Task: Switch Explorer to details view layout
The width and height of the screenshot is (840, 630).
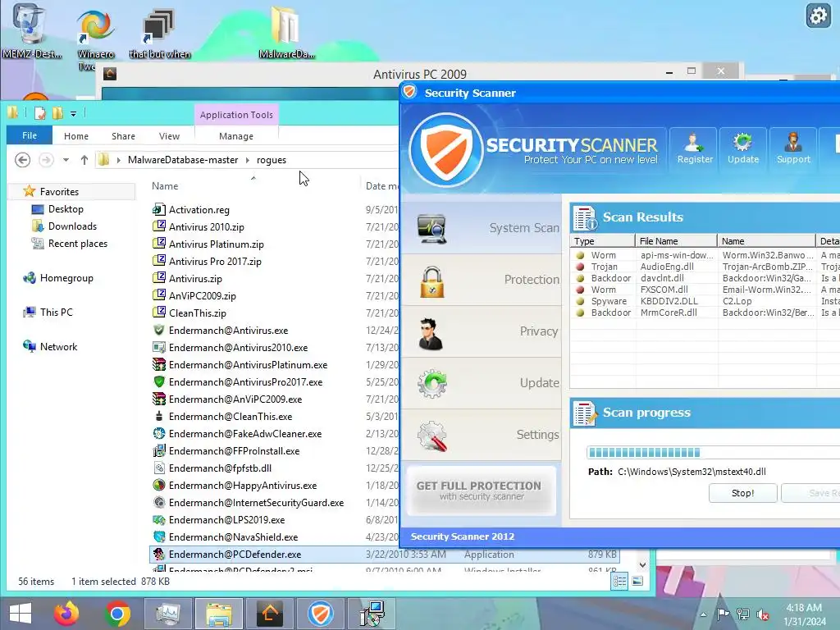Action: click(620, 582)
